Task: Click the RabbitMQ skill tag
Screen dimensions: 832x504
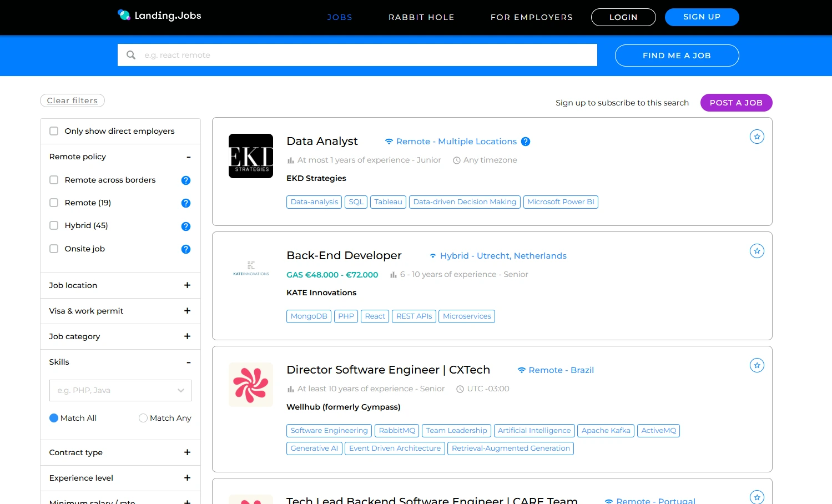Action: coord(397,431)
